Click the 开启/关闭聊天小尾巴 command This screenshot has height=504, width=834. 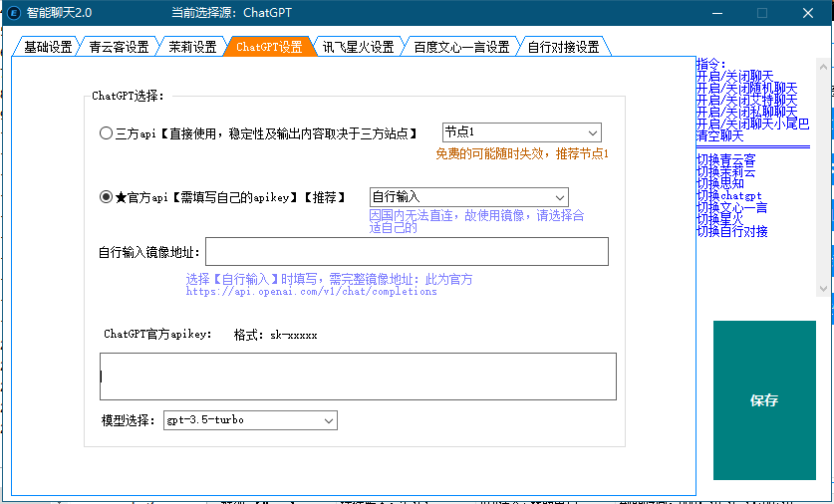point(752,124)
